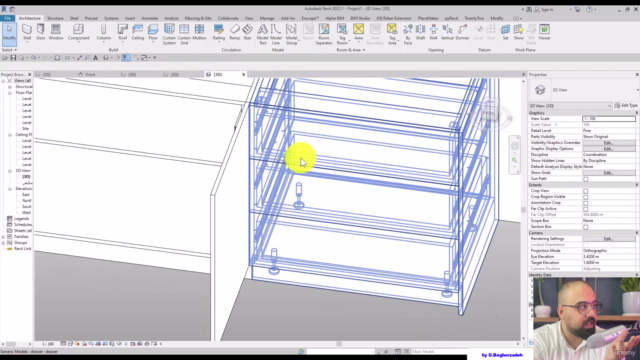Screen dimensions: 640x360
Task: Select the Floor tool
Action: (153, 32)
